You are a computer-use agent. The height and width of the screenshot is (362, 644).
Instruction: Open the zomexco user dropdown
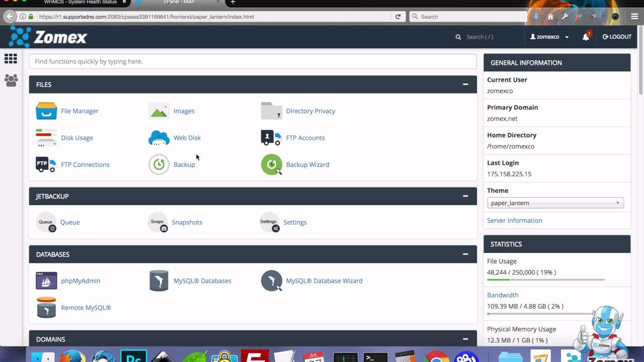pyautogui.click(x=549, y=37)
